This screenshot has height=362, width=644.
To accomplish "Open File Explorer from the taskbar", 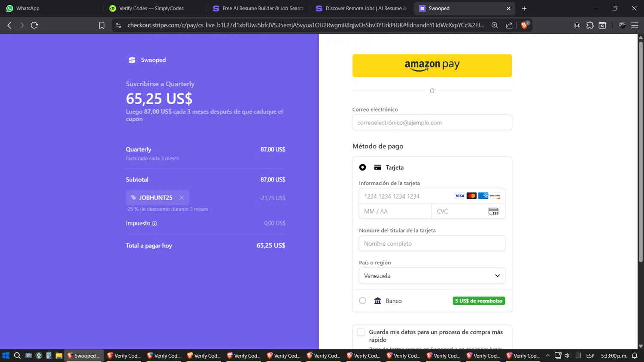I will tap(59, 356).
